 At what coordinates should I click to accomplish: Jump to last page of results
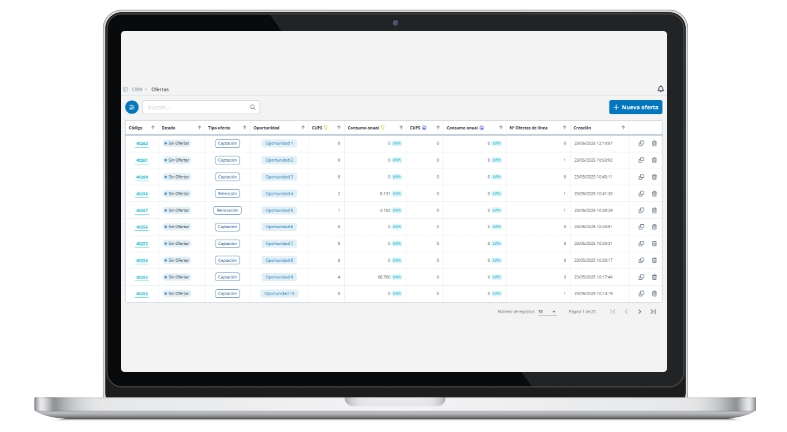(653, 312)
